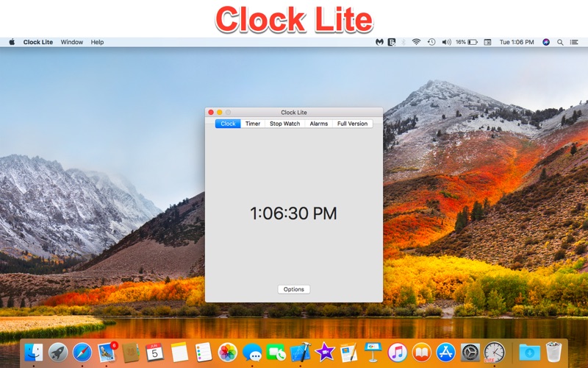Open Mail with 6 badge
The height and width of the screenshot is (368, 588).
coord(107,353)
